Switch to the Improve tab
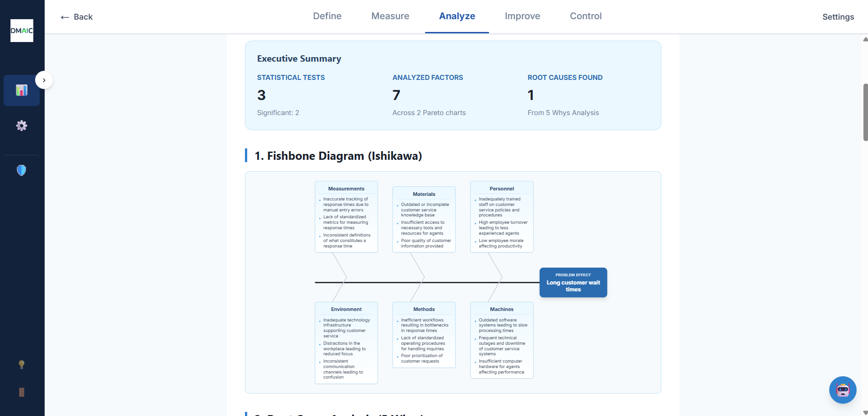This screenshot has width=868, height=416. (522, 16)
